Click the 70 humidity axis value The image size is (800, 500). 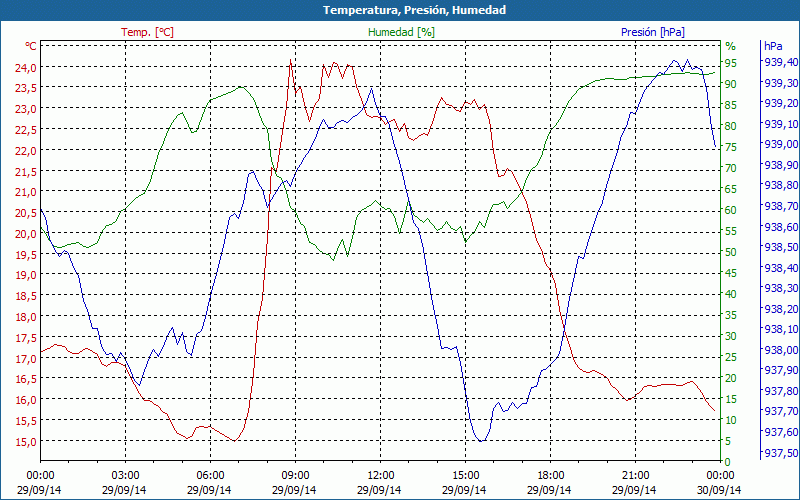coord(731,168)
